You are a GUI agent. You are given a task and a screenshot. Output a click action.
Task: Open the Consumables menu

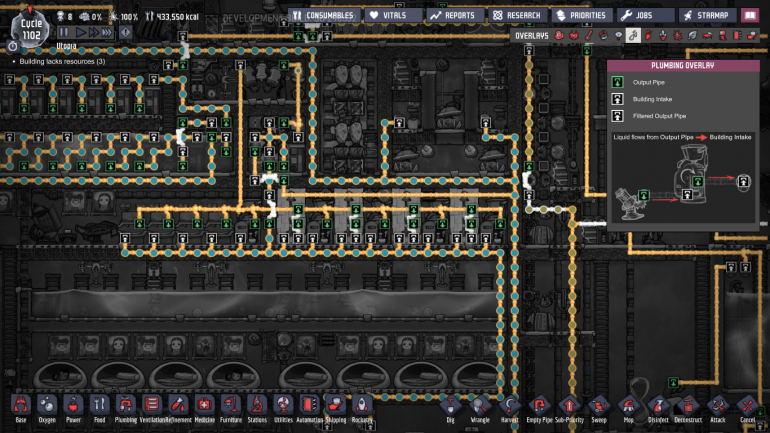(x=324, y=15)
